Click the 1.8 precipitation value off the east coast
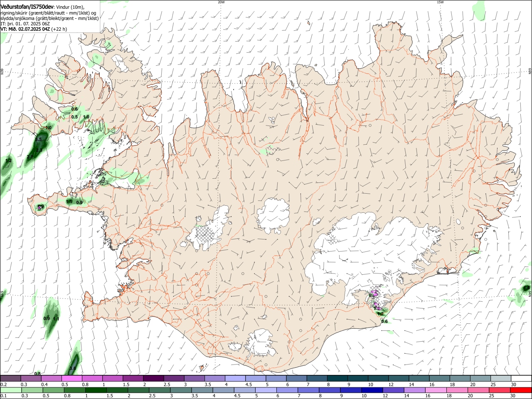 coord(527,288)
